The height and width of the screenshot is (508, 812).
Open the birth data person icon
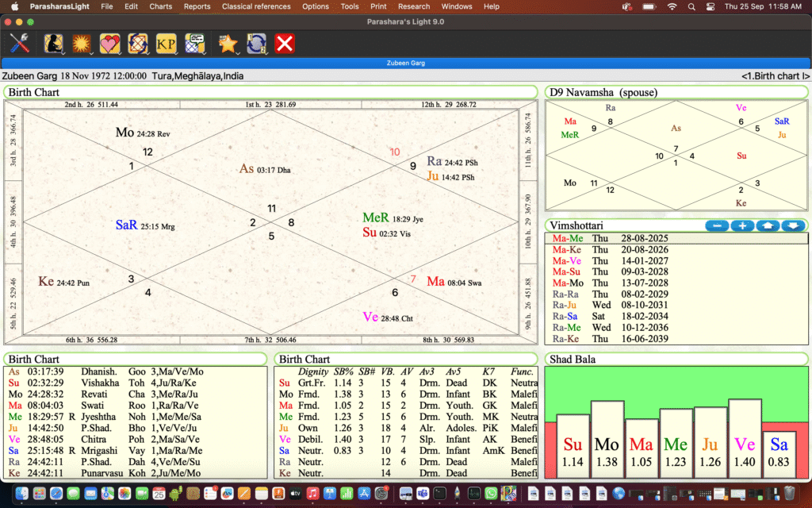coord(54,43)
